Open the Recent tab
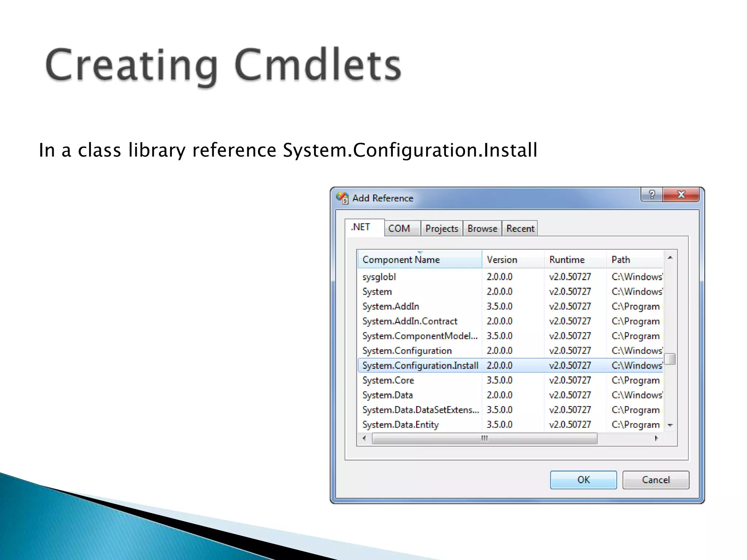This screenshot has height=560, width=747. click(x=520, y=229)
